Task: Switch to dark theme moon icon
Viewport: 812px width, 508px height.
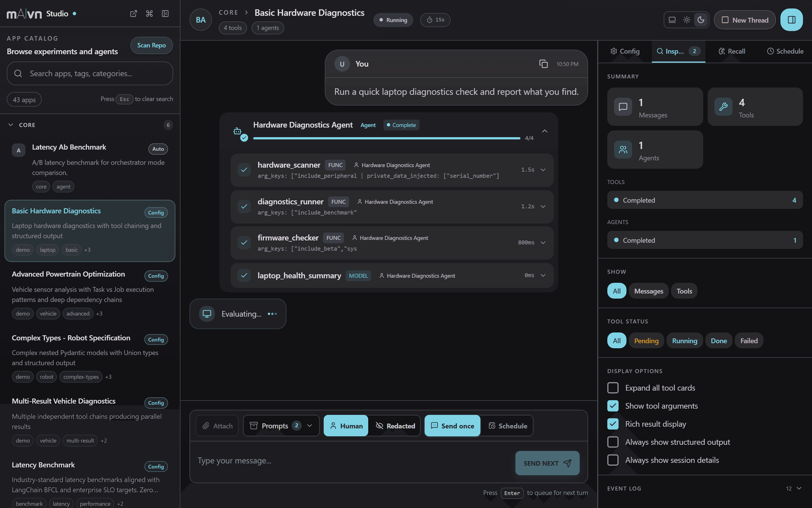Action: [x=701, y=20]
